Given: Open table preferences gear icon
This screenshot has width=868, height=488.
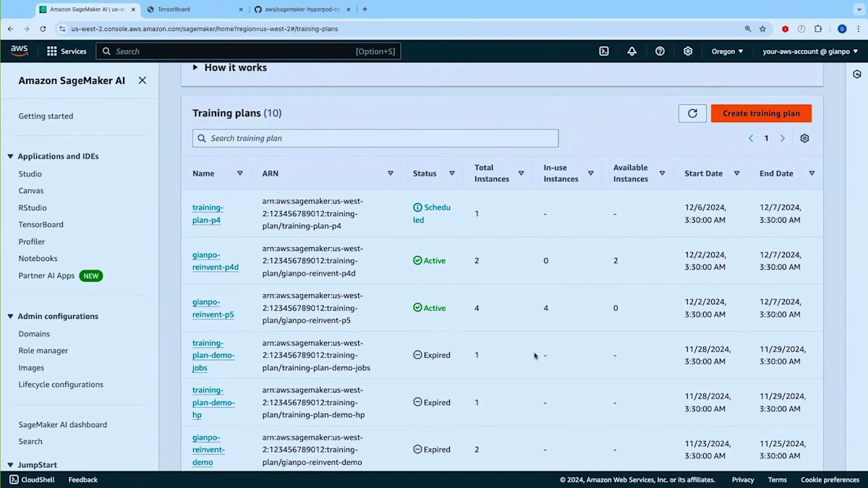Looking at the screenshot, I should click(x=804, y=138).
